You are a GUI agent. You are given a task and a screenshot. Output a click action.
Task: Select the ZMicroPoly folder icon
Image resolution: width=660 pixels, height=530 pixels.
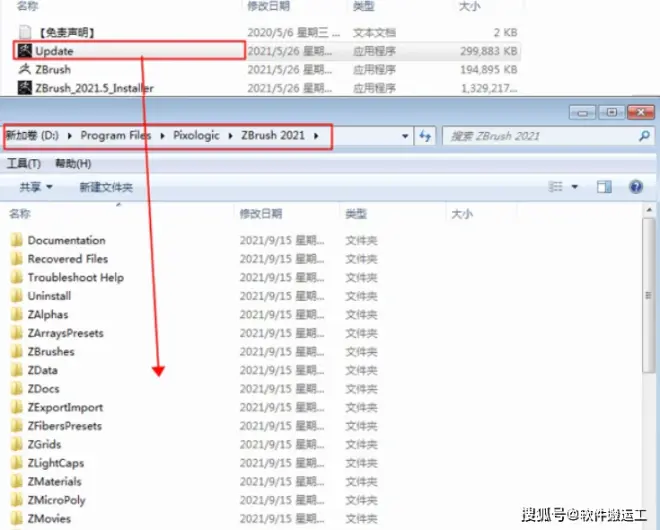[x=17, y=500]
